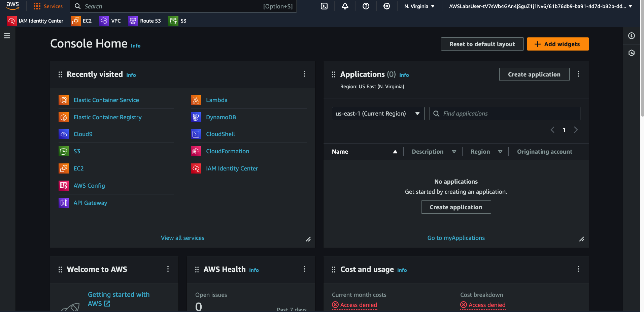The image size is (644, 312).
Task: Click the Lambda service icon
Action: (x=196, y=100)
